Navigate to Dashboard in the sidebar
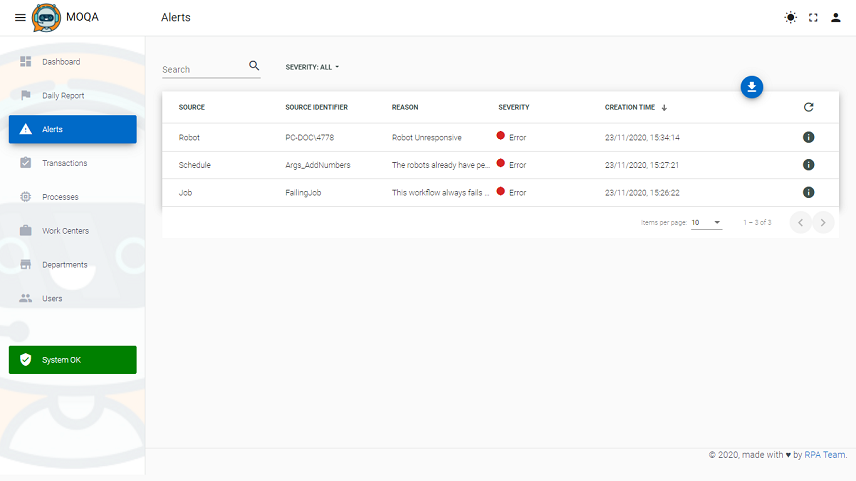This screenshot has width=856, height=481. pyautogui.click(x=73, y=62)
